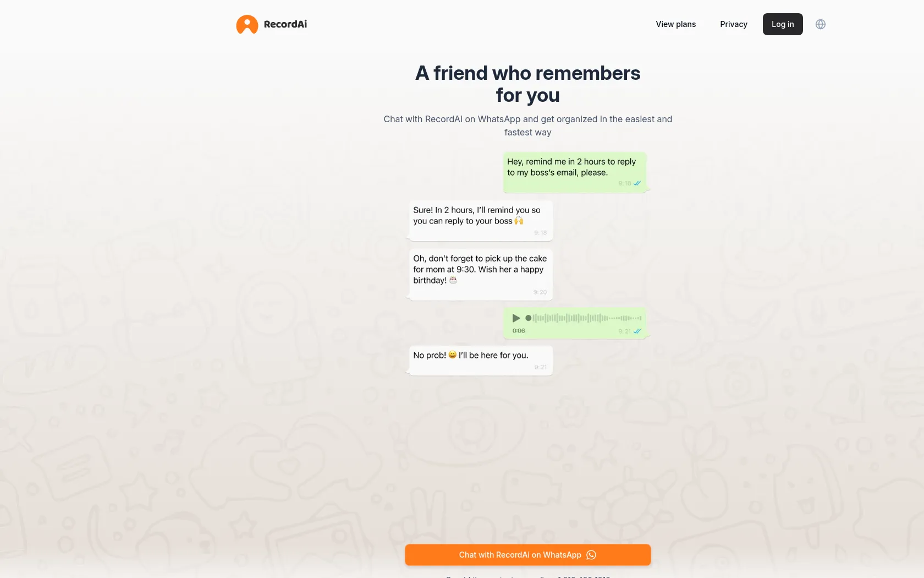Click the voice message duration 0:06
The image size is (924, 578).
(x=519, y=331)
